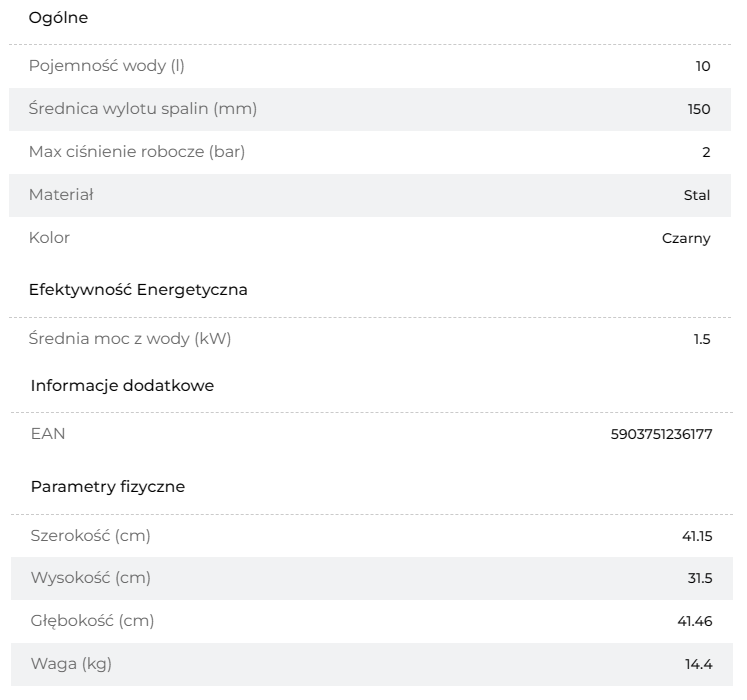This screenshot has width=747, height=700.
Task: Expand the Efektywność Energetyczna section heading
Action: pos(138,290)
